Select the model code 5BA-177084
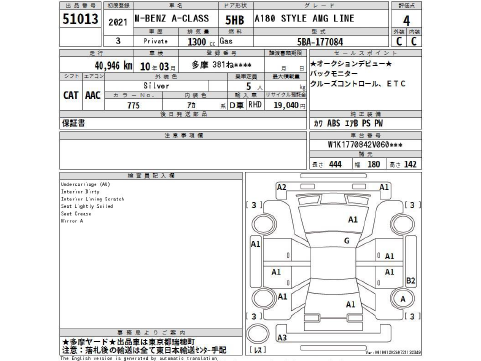This screenshot has height=361, width=481. click(x=320, y=42)
